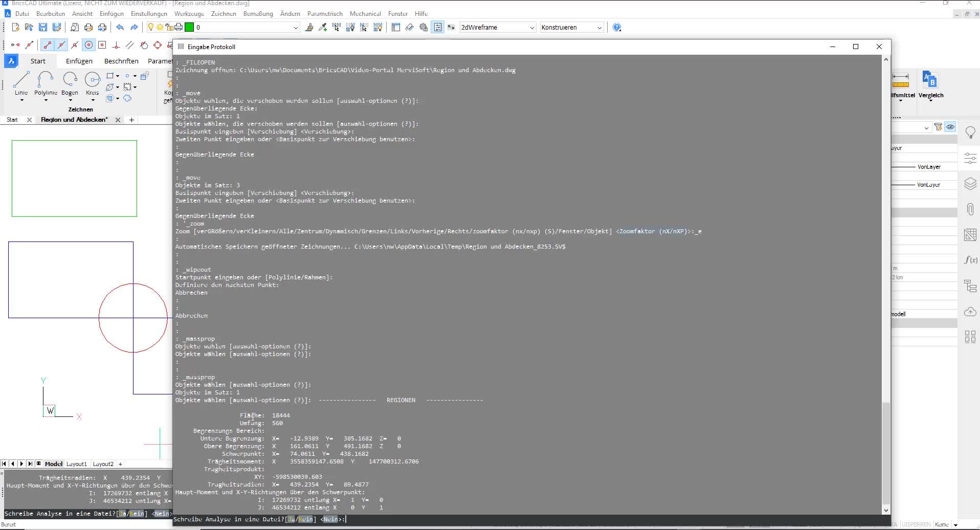Expand the Bogen dropdown arrow
Image resolution: width=980 pixels, height=530 pixels.
[70, 100]
